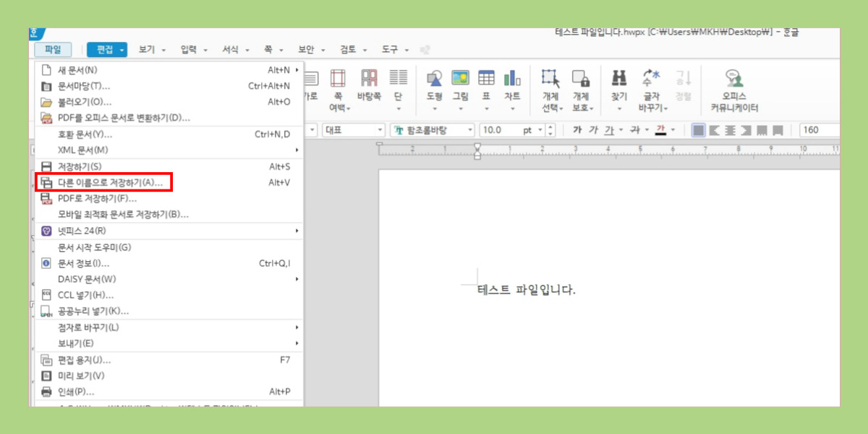Viewport: 868px width, 434px height.
Task: Click the 인쇄 printer icon
Action: click(x=46, y=391)
